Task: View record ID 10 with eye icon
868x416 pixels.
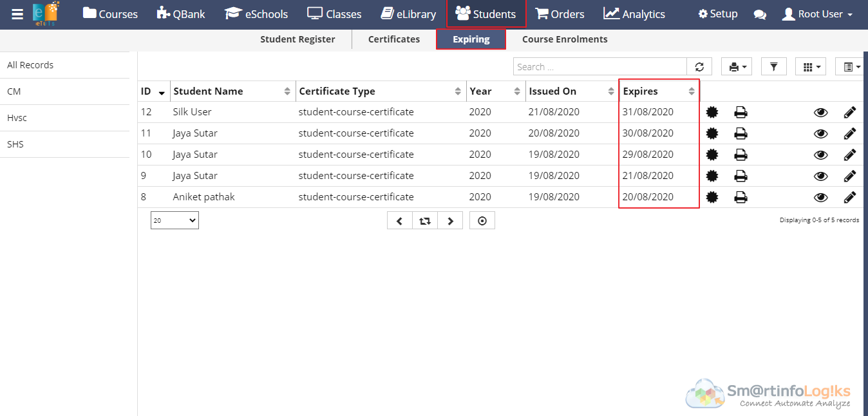Action: pyautogui.click(x=820, y=155)
